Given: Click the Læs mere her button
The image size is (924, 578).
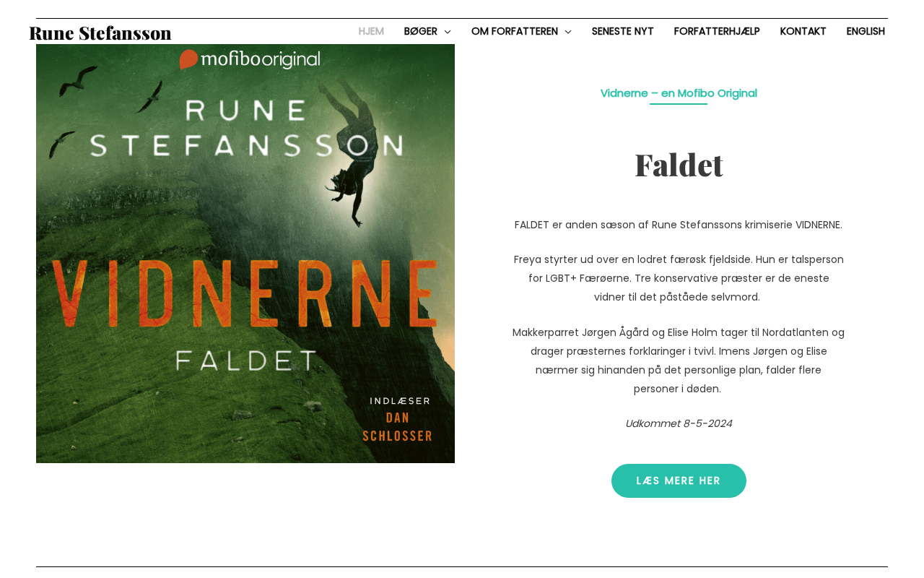Looking at the screenshot, I should point(679,480).
